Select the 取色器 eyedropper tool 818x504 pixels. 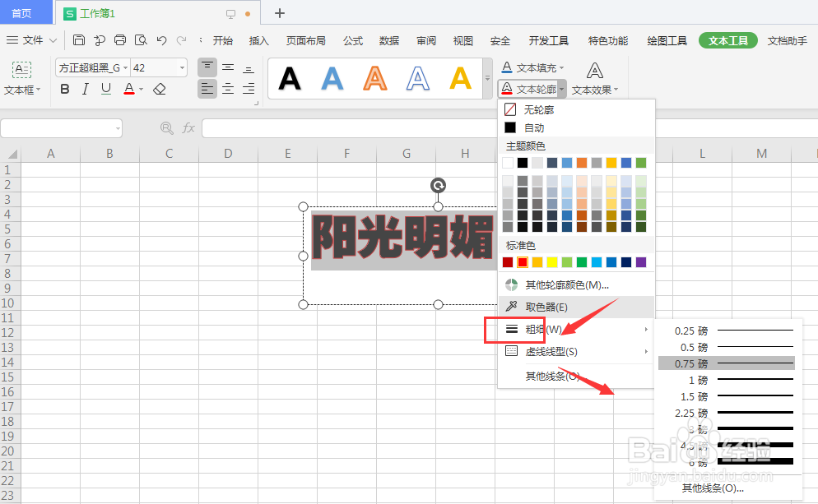(576, 307)
